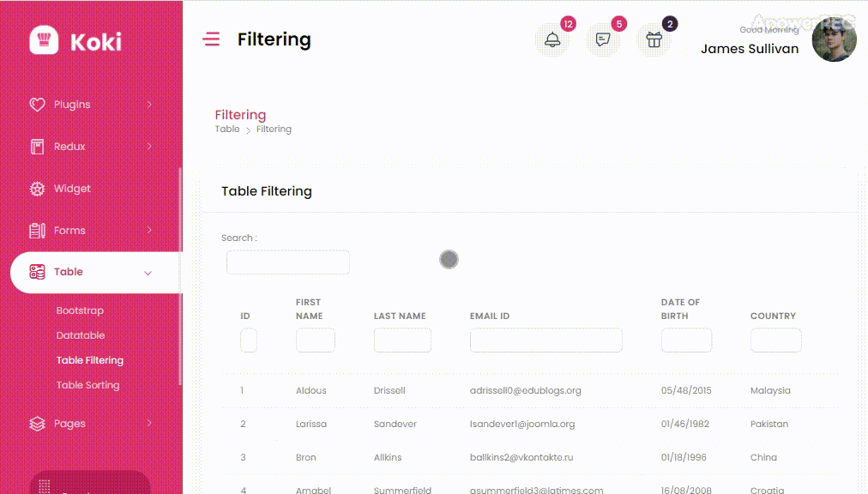Expand the Pages menu chevron
Screen dimensions: 868x494
pyautogui.click(x=149, y=423)
